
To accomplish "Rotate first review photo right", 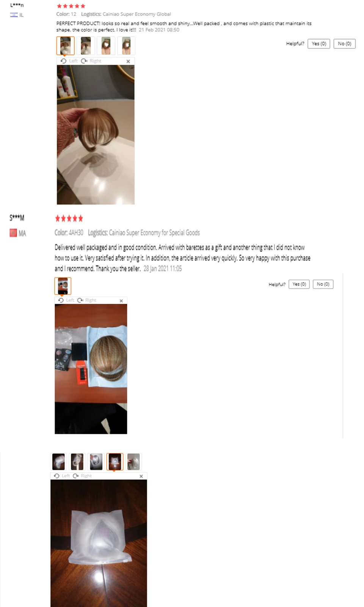I will coord(91,61).
